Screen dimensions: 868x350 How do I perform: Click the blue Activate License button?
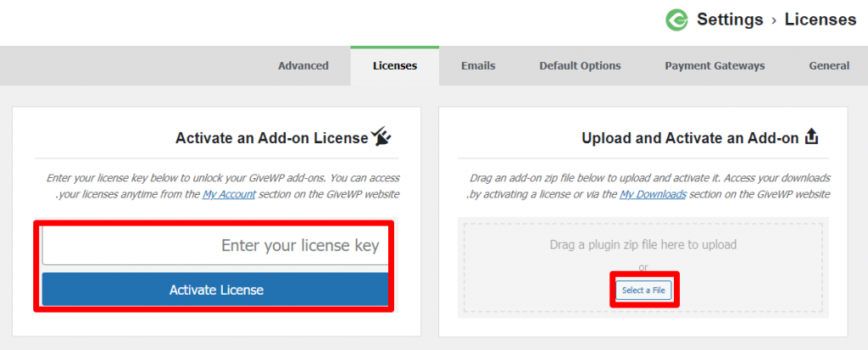pos(216,290)
